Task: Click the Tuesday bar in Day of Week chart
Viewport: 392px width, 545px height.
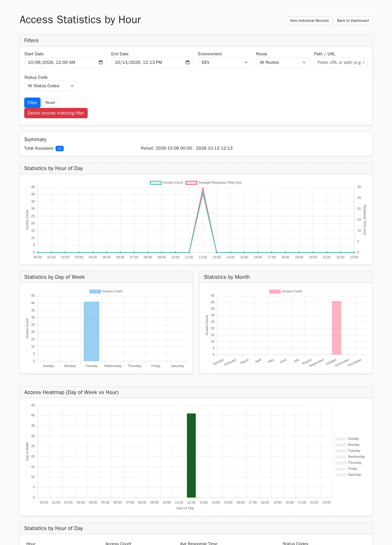Action: 91,331
